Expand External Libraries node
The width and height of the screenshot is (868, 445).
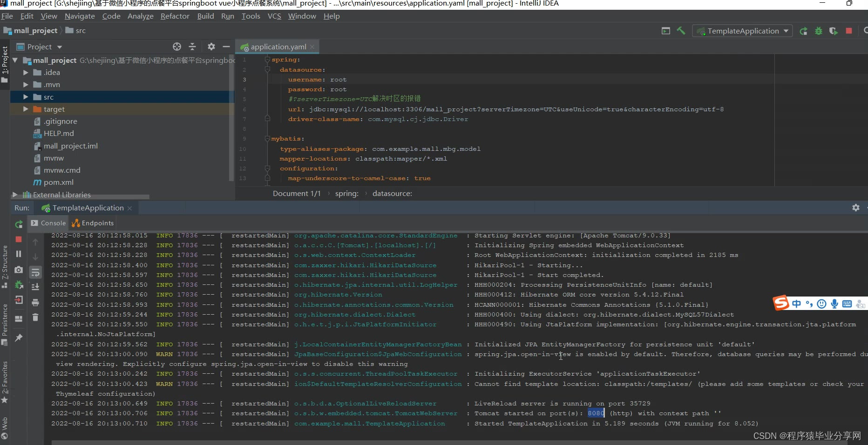15,195
